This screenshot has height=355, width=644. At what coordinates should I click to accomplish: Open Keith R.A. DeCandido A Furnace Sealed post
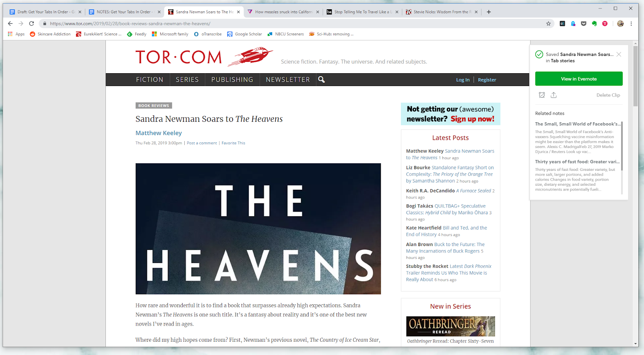tap(450, 194)
